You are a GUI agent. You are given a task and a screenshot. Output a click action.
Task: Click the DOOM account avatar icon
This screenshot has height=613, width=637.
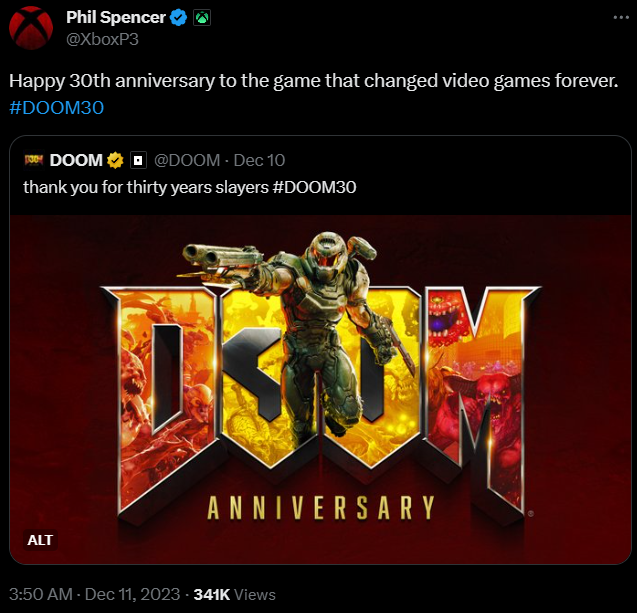34,160
